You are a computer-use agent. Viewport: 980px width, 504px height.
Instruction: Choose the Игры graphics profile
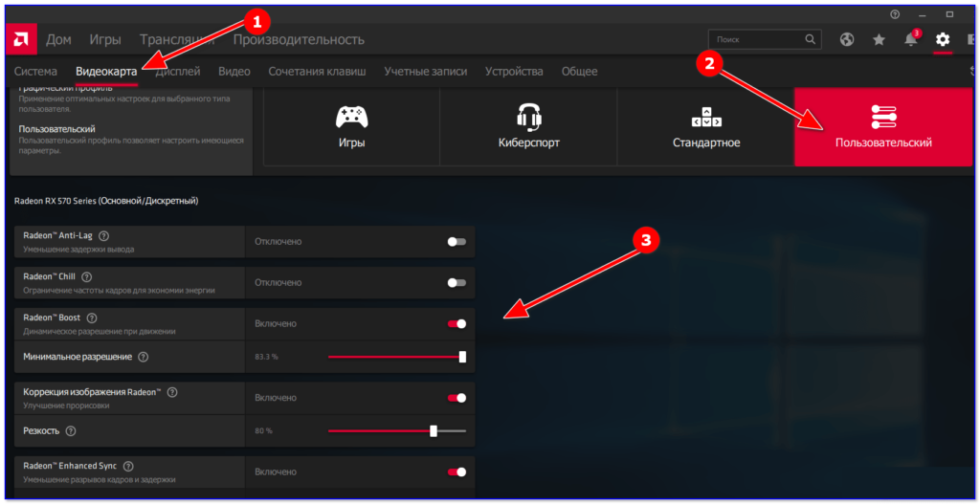352,126
